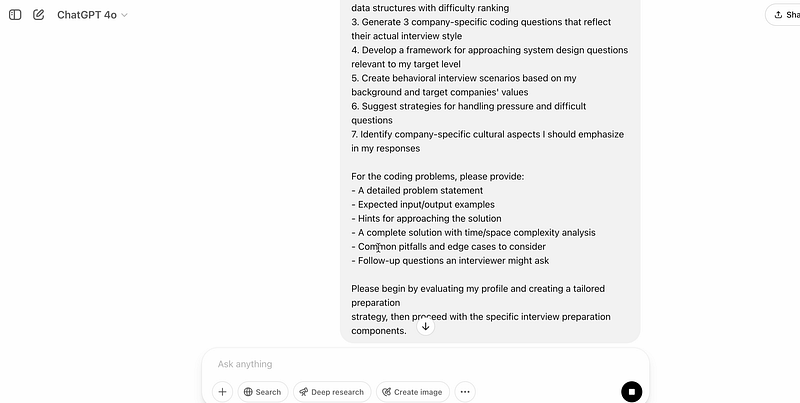
Task: Stop the response with the black stop button
Action: [631, 392]
